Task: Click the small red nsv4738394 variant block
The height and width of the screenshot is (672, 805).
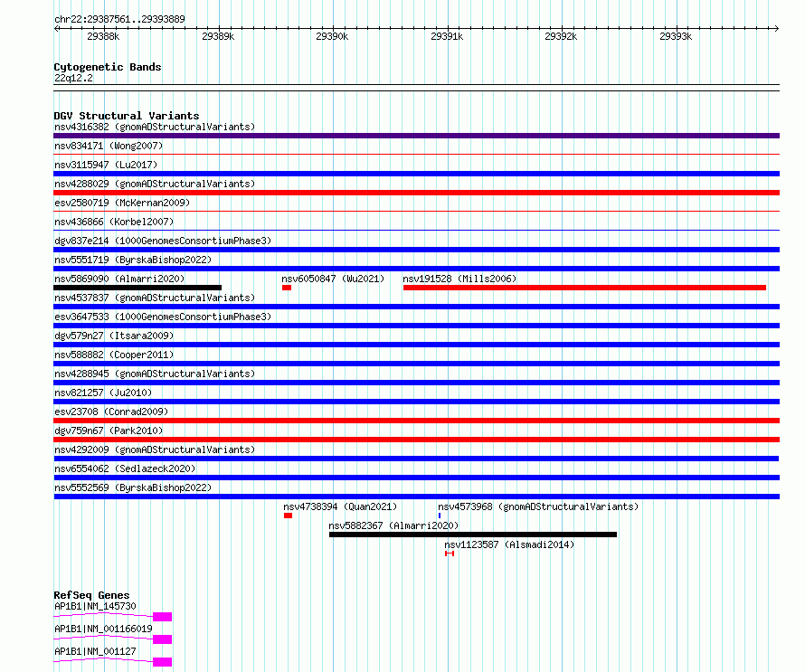Action: tap(288, 516)
